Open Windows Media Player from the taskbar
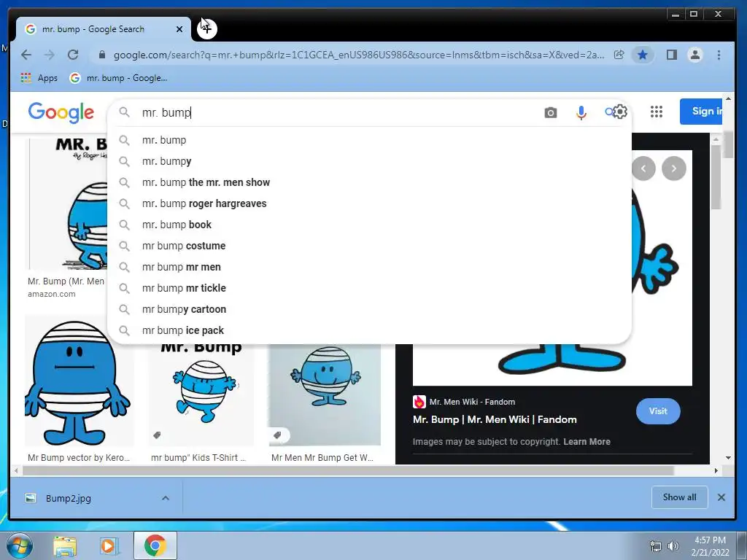 pyautogui.click(x=108, y=546)
